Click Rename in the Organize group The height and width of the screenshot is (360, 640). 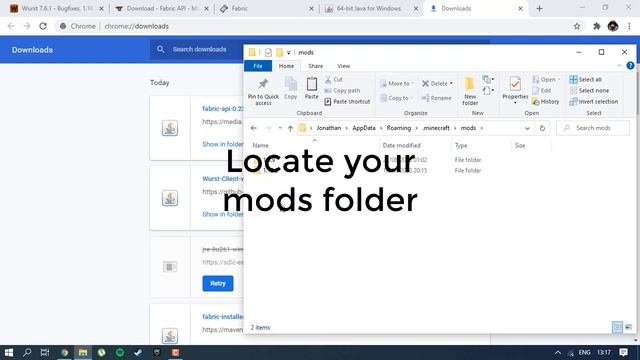(436, 98)
